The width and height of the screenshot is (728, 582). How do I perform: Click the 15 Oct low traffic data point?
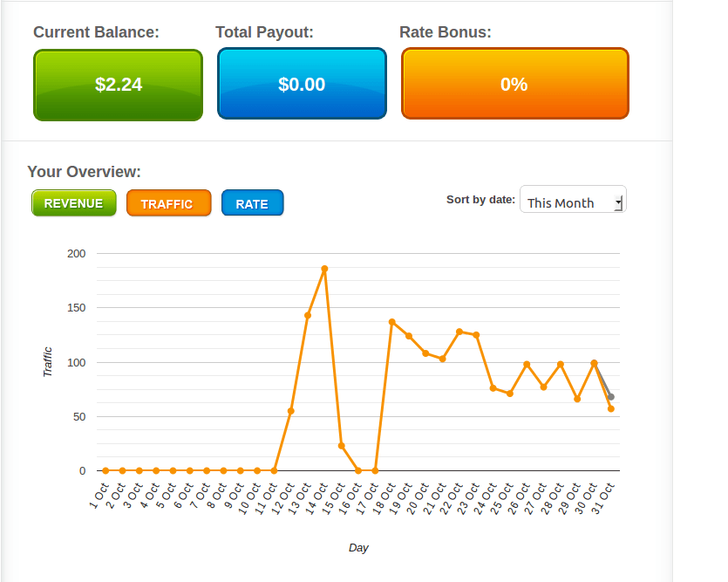pos(342,446)
